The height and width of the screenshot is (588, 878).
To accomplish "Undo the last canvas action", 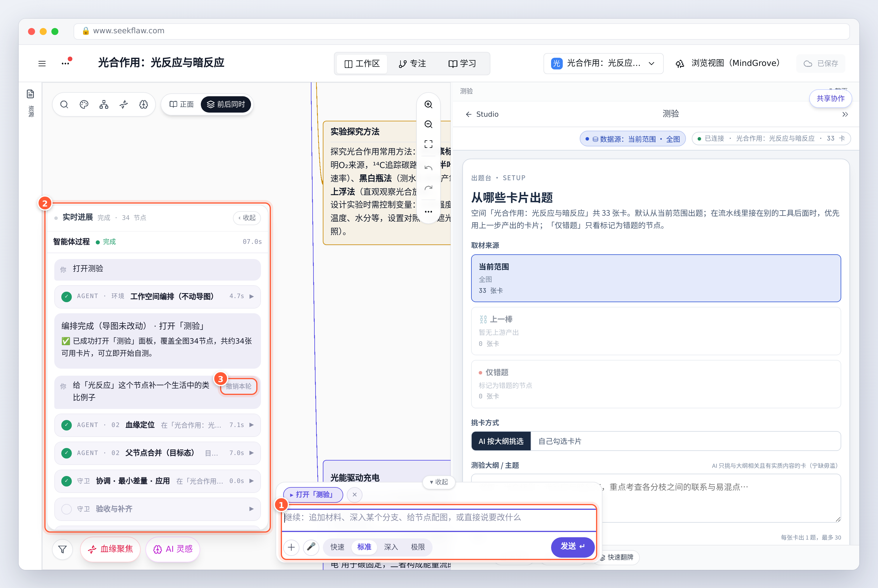I will pyautogui.click(x=428, y=168).
